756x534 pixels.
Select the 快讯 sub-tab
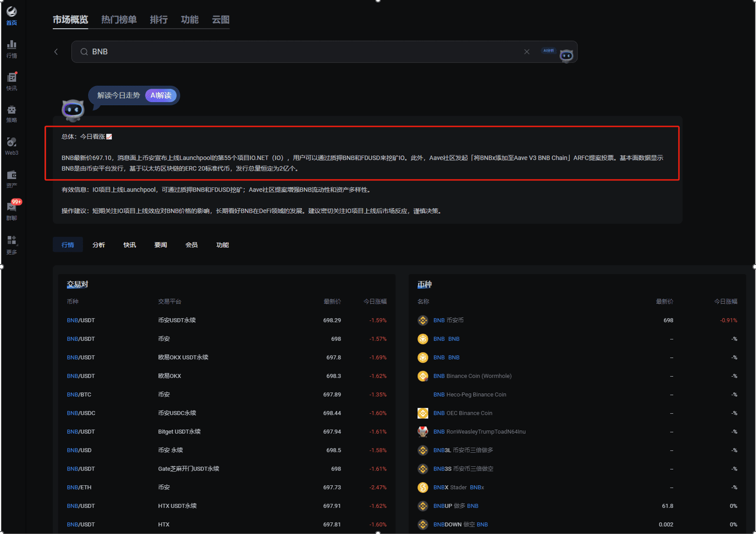pos(130,245)
